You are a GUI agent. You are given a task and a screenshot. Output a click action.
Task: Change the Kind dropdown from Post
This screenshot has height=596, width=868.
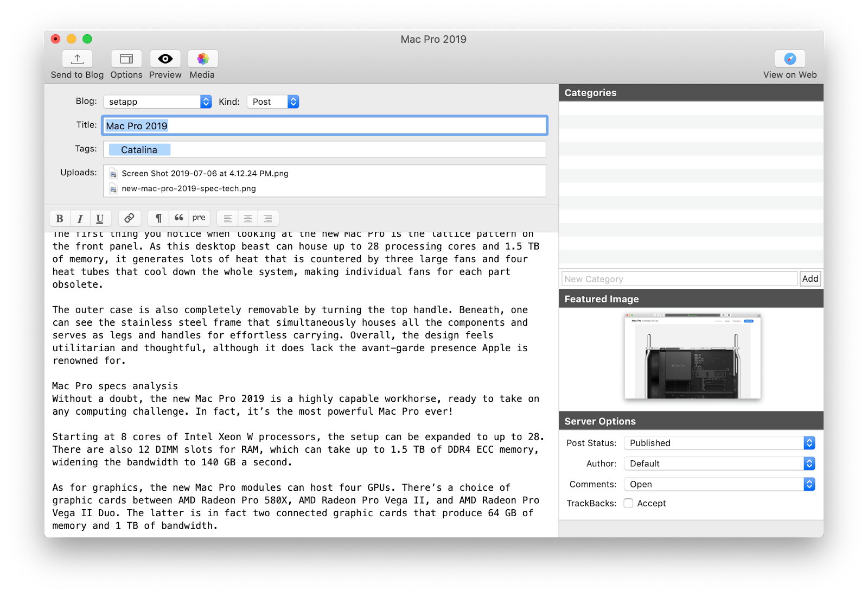292,102
